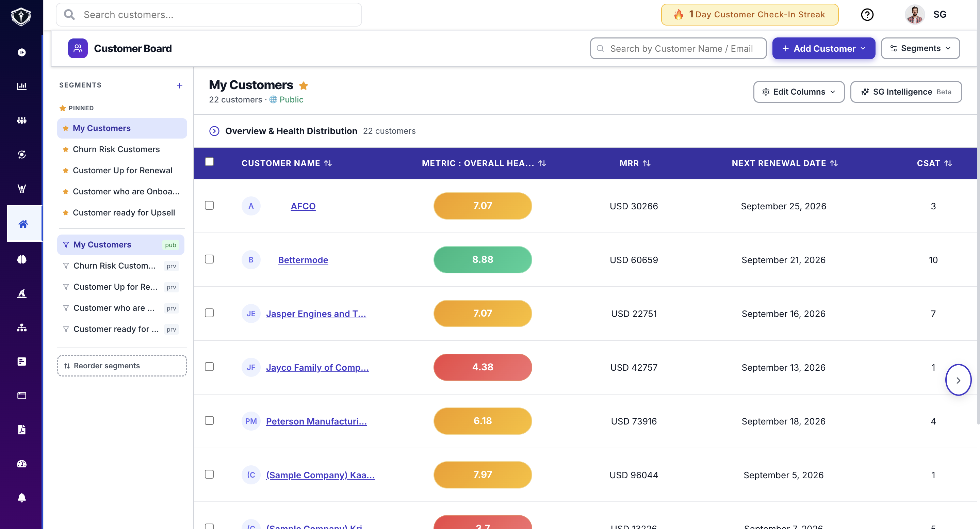The width and height of the screenshot is (980, 529).
Task: Open the circular refresh sidebar icon
Action: pyautogui.click(x=22, y=154)
